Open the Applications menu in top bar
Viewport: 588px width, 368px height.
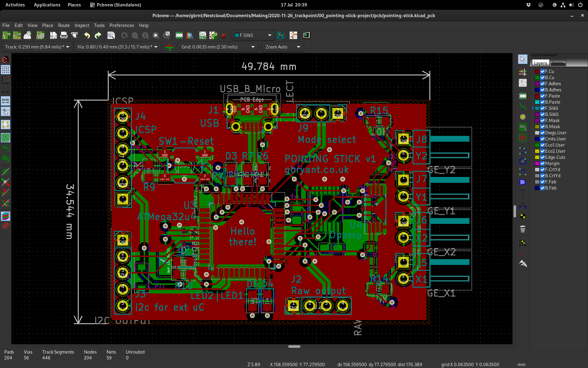click(47, 5)
